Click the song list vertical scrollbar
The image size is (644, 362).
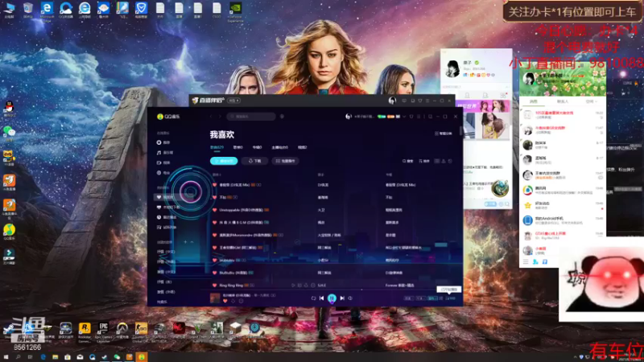pos(460,133)
